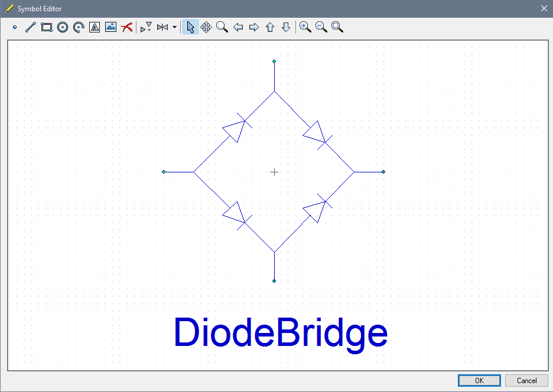Open the flip options dropdown arrow

coord(174,27)
